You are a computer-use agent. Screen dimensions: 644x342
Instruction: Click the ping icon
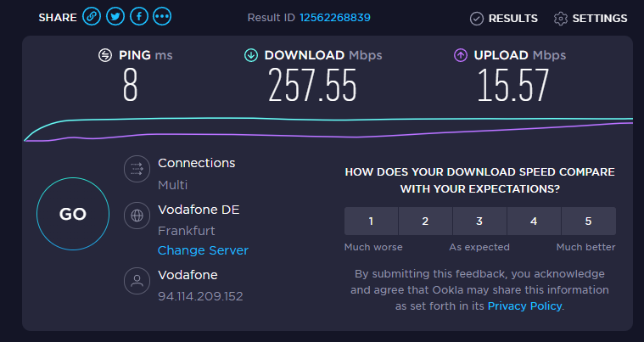105,55
